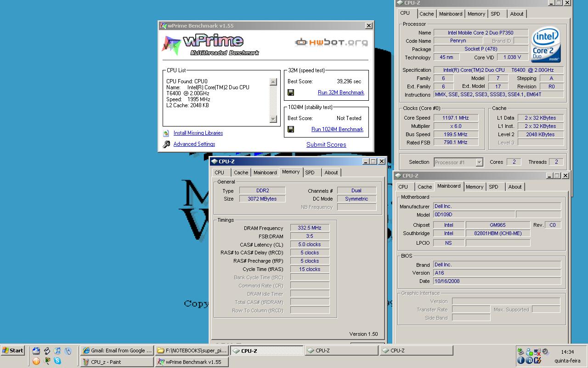
Task: Open SPD tab in Memory CPU-Z window
Action: pyautogui.click(x=310, y=172)
